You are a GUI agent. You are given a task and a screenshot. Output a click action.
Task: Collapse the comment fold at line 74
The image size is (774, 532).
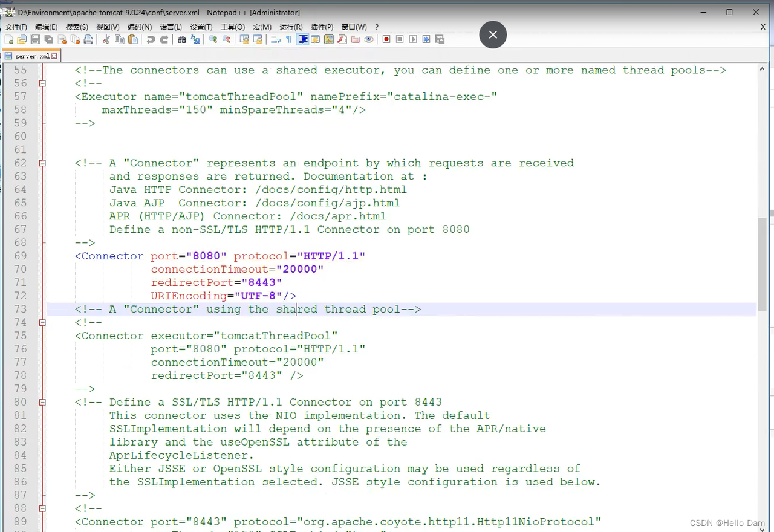coord(42,323)
